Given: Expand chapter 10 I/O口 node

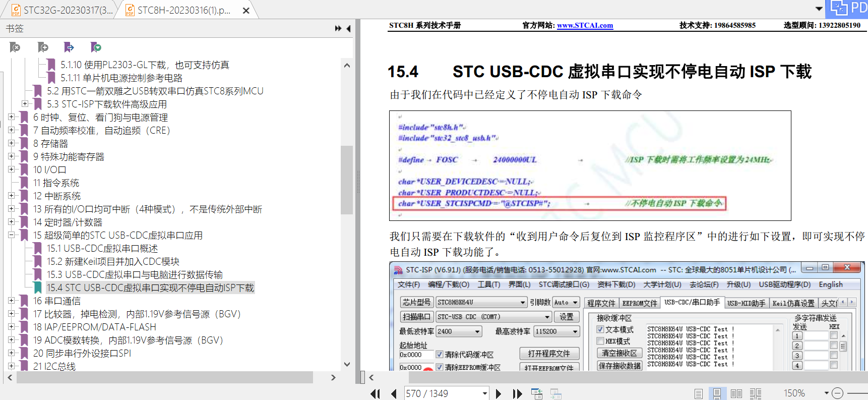Looking at the screenshot, I should pyautogui.click(x=11, y=169).
